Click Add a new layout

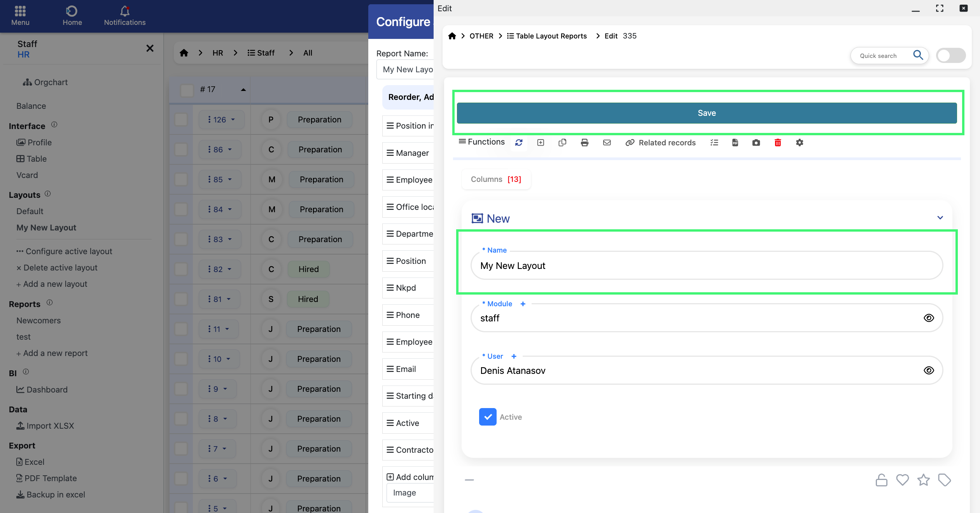click(x=52, y=284)
